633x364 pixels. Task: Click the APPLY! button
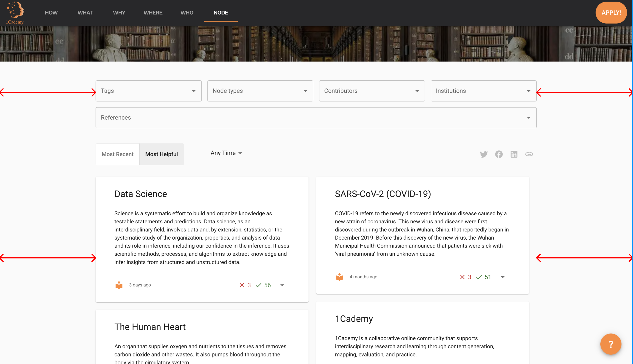point(611,13)
